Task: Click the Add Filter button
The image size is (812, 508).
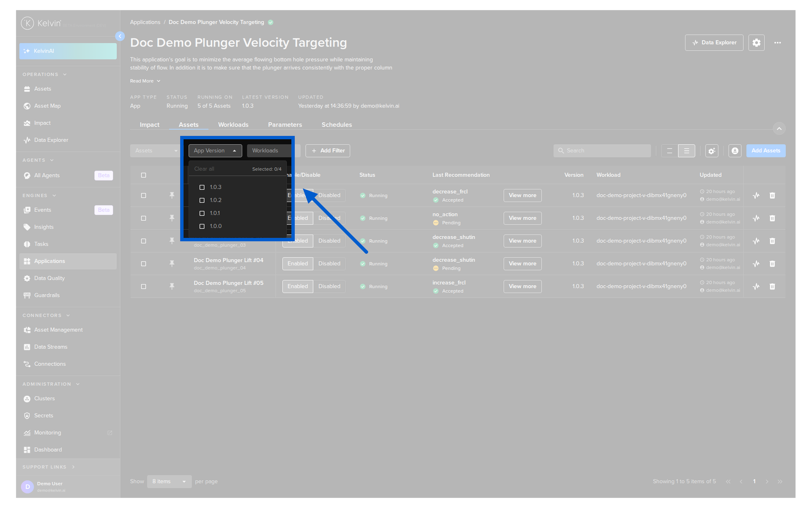Action: [x=328, y=151]
